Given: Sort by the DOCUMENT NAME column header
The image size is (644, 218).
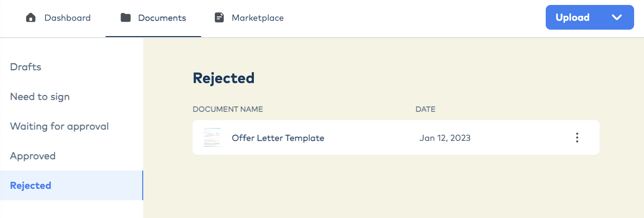Looking at the screenshot, I should tap(228, 109).
